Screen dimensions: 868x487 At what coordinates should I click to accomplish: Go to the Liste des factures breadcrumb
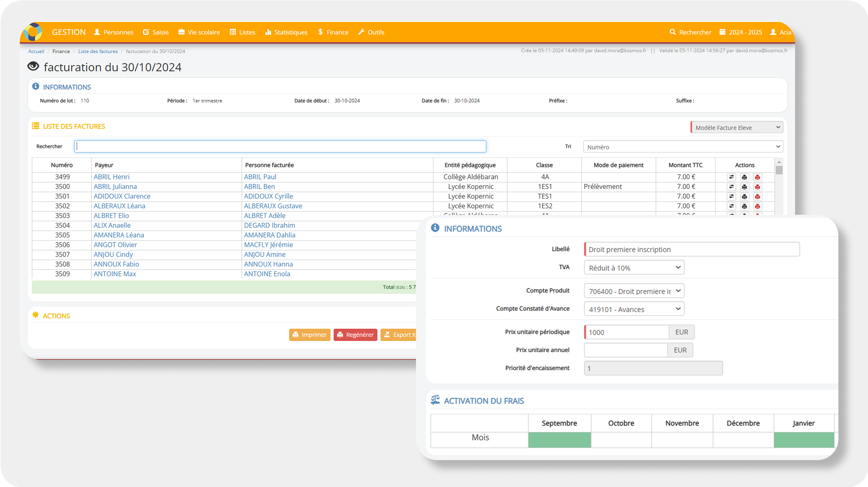click(98, 51)
